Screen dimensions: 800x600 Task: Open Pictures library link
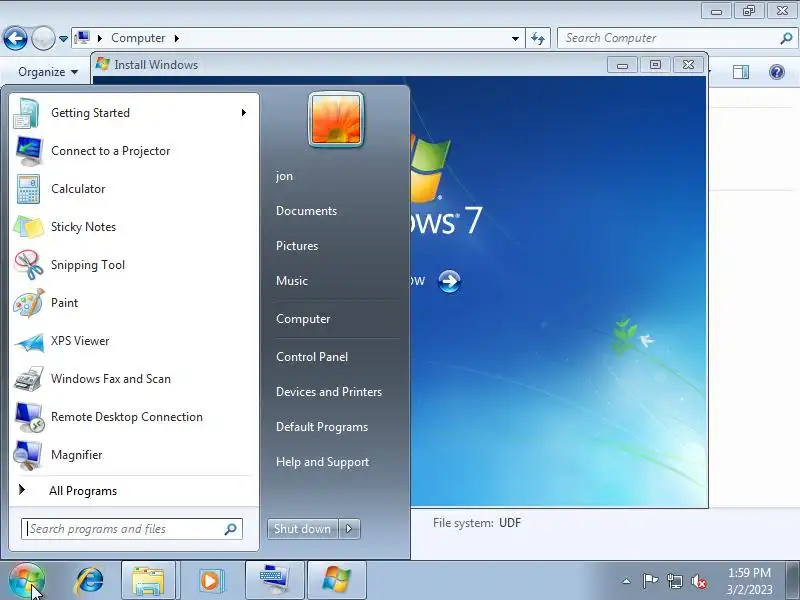(x=297, y=245)
